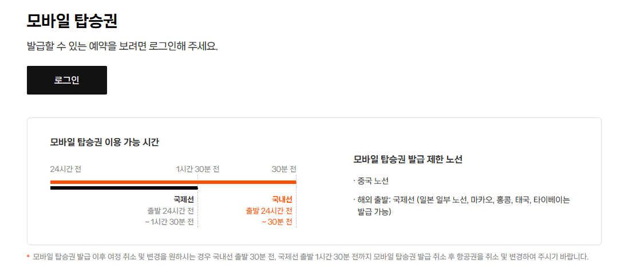Click the footnote about 여정 취소 및 변경
This screenshot has width=644, height=271.
click(x=310, y=257)
